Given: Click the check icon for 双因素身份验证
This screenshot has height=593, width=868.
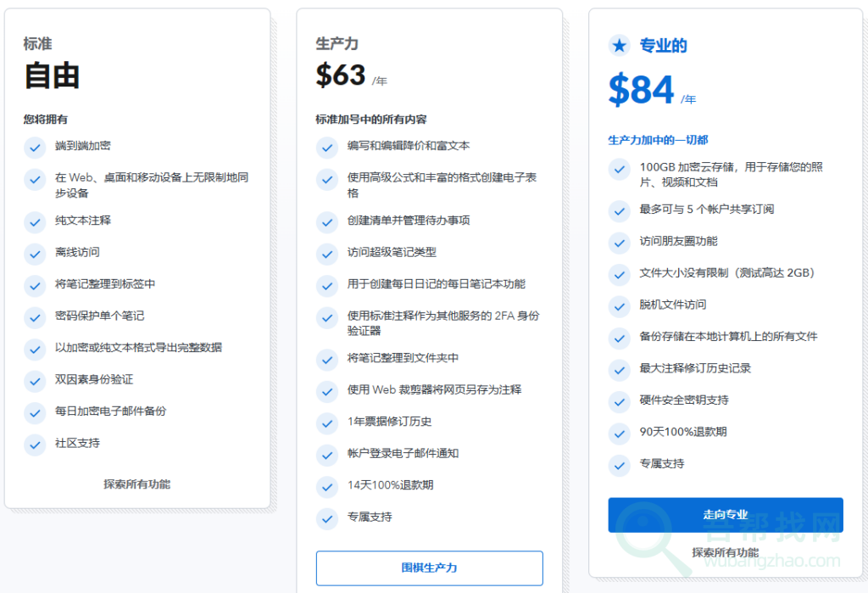Looking at the screenshot, I should point(35,380).
